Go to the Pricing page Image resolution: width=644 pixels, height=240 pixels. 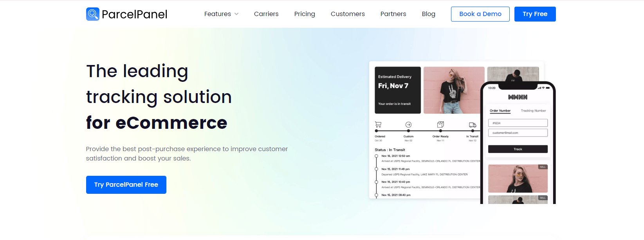pyautogui.click(x=305, y=14)
